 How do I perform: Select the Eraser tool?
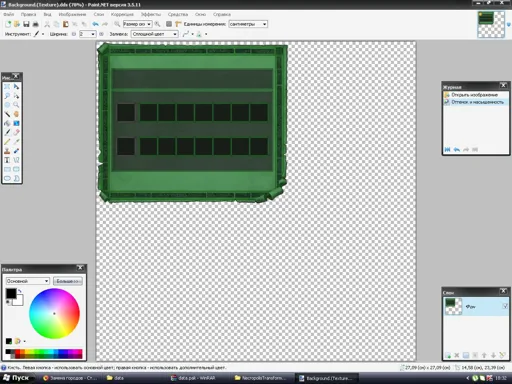16,132
